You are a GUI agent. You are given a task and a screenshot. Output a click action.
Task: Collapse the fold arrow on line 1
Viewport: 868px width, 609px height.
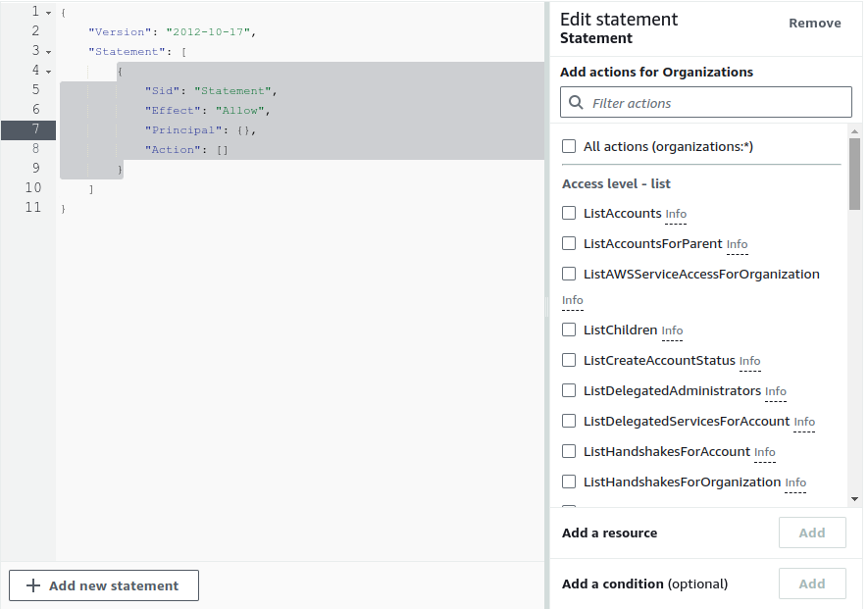pyautogui.click(x=48, y=12)
